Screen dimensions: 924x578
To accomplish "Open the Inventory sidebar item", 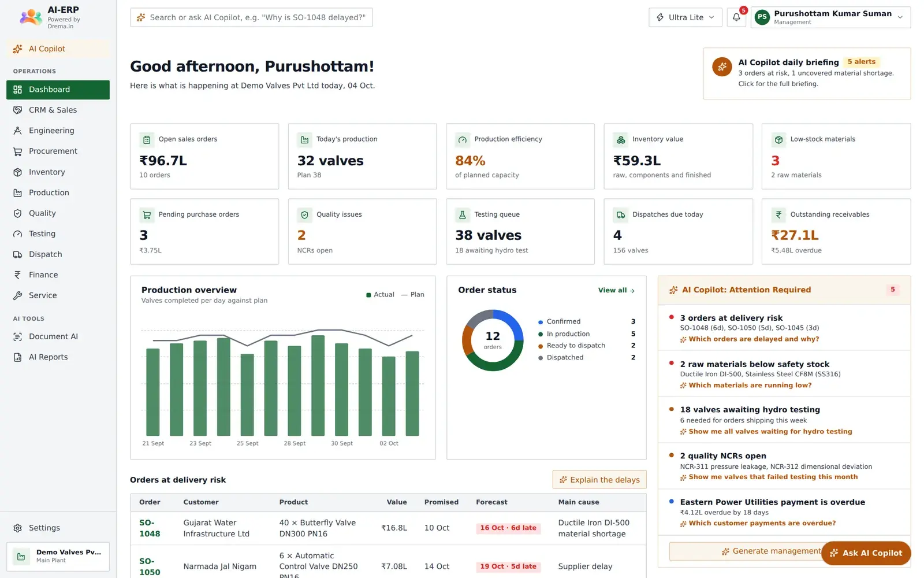I will coord(58,172).
